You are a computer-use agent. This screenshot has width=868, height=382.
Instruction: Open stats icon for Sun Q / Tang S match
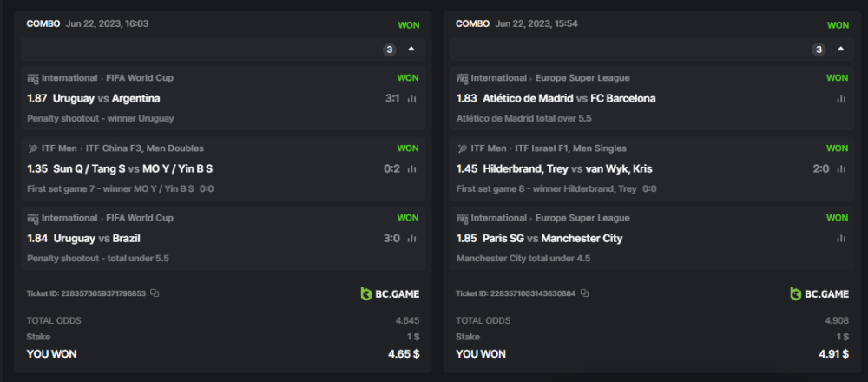412,168
